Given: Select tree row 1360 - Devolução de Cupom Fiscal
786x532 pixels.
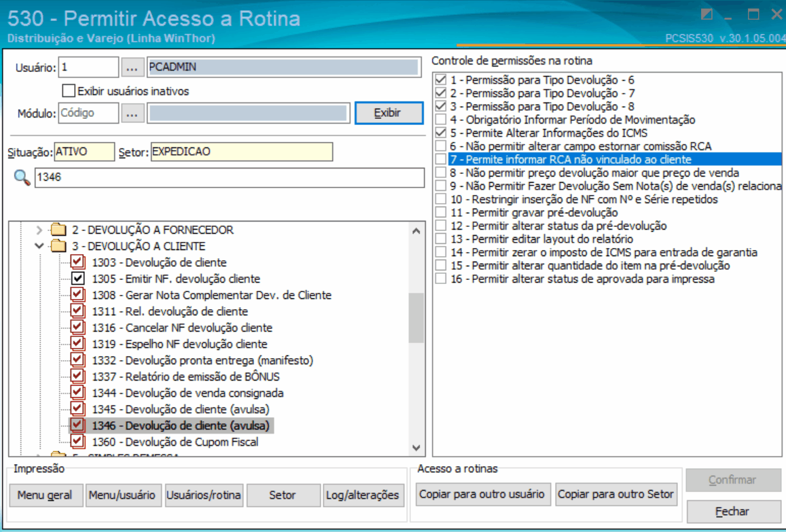Looking at the screenshot, I should click(175, 442).
